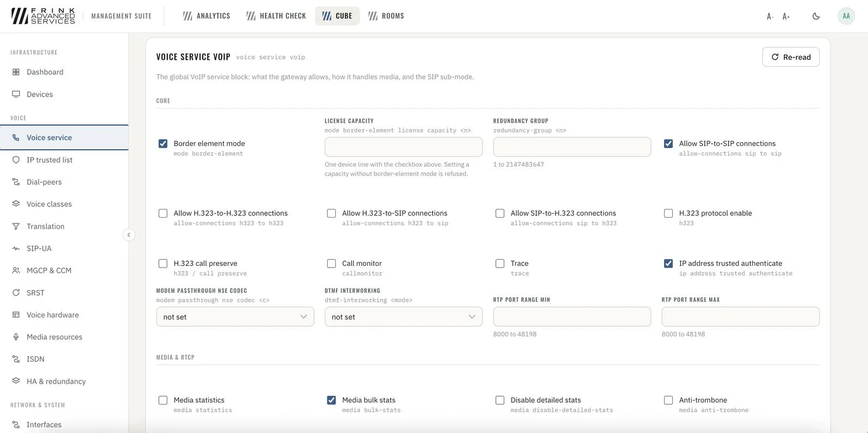Image resolution: width=868 pixels, height=433 pixels.
Task: Toggle dark mode moon icon
Action: pyautogui.click(x=816, y=16)
